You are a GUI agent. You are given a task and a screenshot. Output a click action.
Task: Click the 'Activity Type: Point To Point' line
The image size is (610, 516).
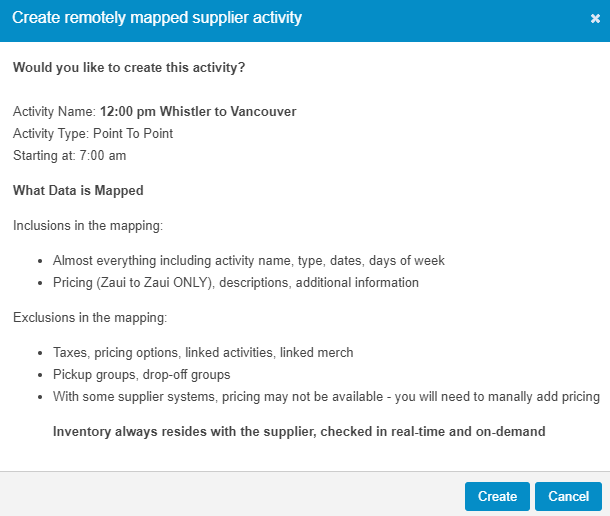(93, 133)
